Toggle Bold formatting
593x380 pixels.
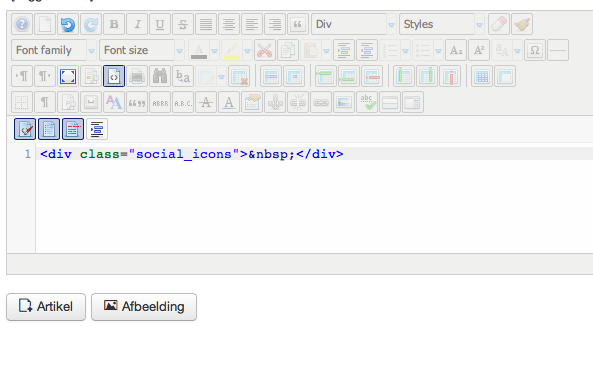point(114,25)
